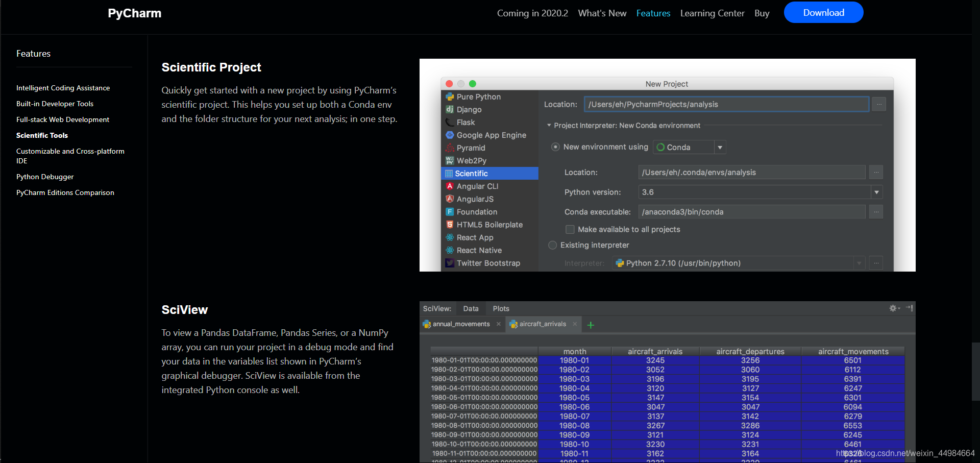Select the aircraft_arrivals data tab
Image resolution: width=980 pixels, height=463 pixels.
pos(543,324)
